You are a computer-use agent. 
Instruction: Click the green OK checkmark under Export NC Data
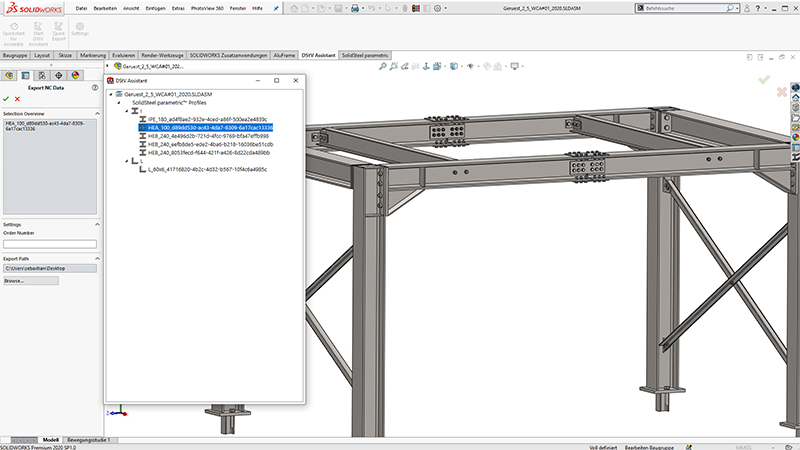pos(6,99)
